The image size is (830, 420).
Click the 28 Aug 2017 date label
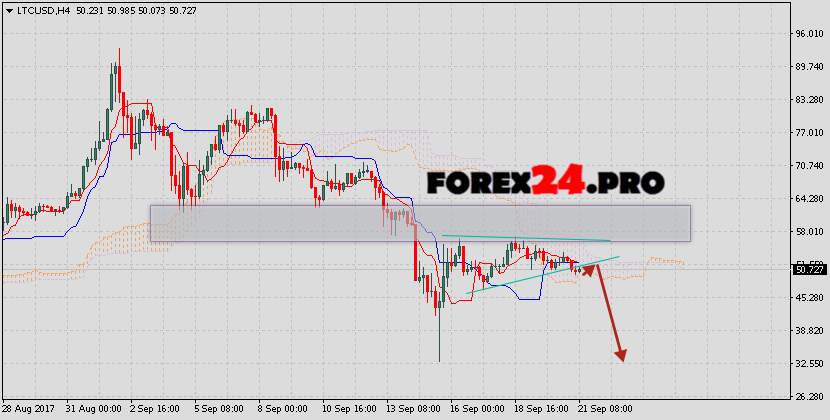[28, 410]
